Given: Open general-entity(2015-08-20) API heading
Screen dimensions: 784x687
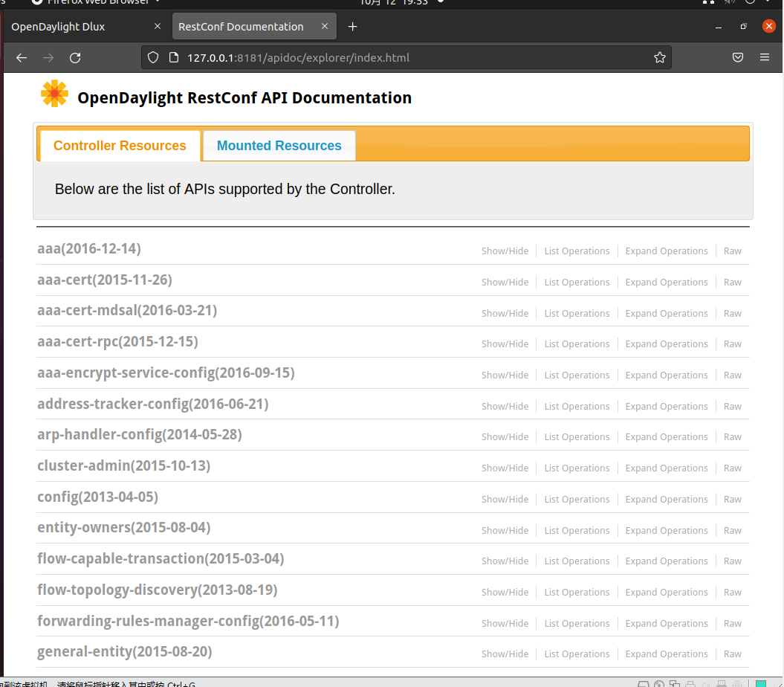Looking at the screenshot, I should 125,651.
